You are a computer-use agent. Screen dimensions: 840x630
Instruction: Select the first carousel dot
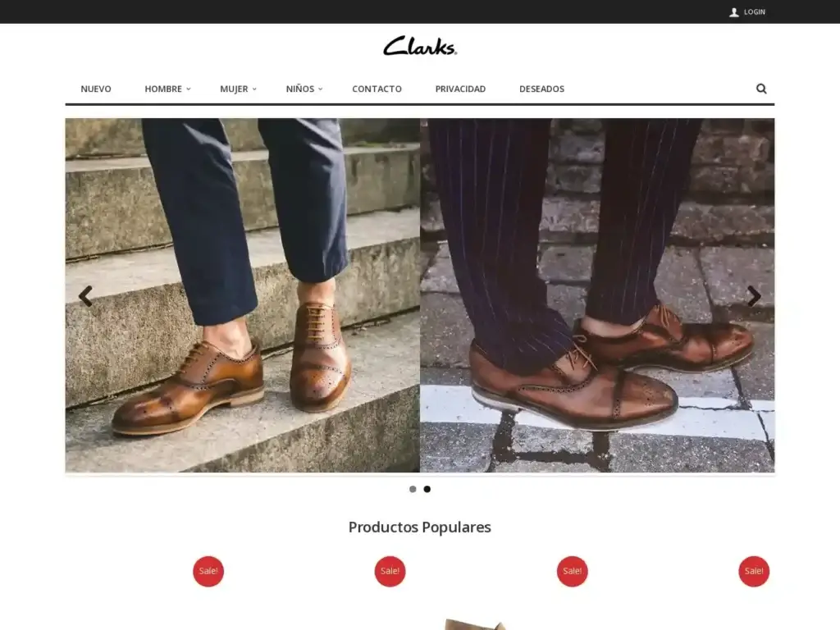(x=413, y=489)
